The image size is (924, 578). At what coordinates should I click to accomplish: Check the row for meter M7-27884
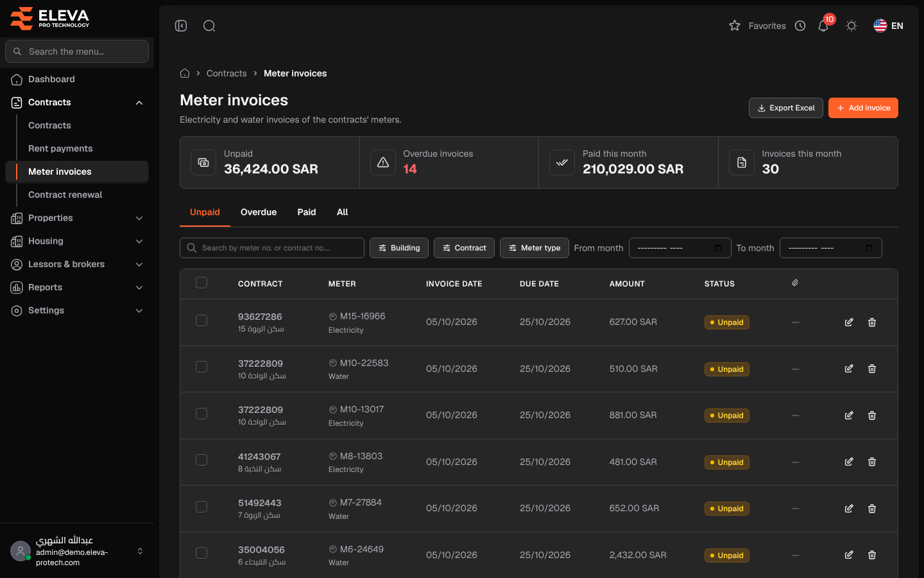point(201,507)
